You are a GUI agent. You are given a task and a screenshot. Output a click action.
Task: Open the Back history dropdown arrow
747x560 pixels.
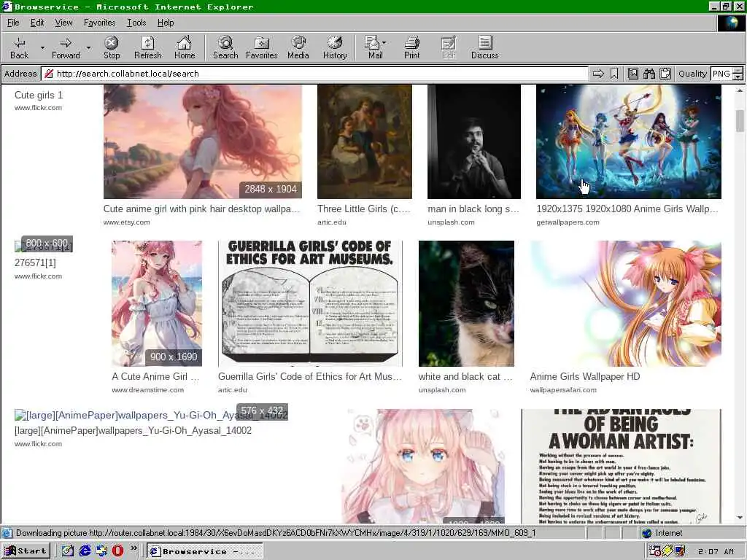point(42,47)
